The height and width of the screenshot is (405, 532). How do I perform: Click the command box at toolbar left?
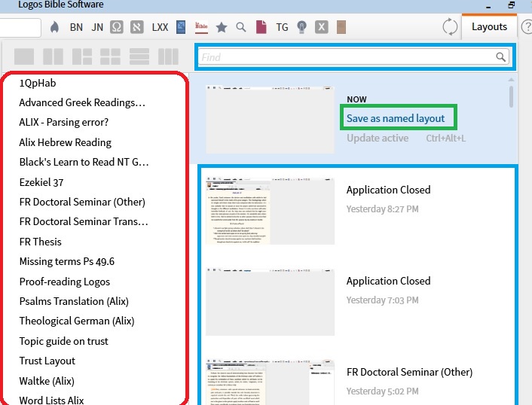click(x=20, y=27)
